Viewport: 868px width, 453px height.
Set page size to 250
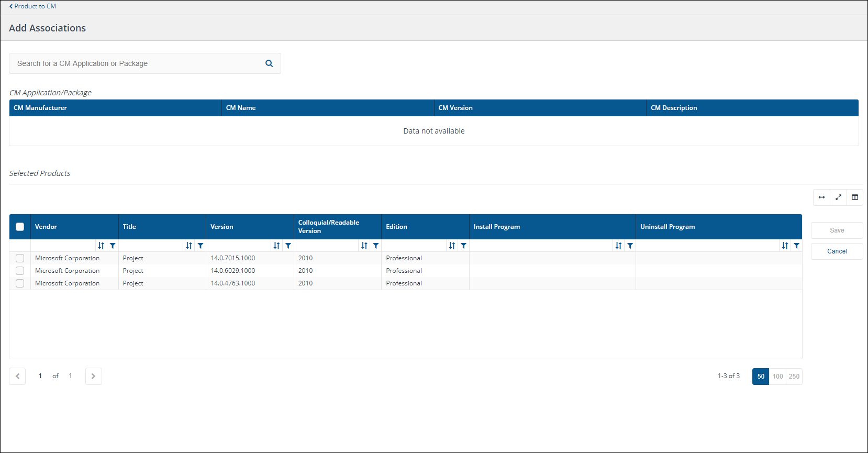(x=794, y=377)
